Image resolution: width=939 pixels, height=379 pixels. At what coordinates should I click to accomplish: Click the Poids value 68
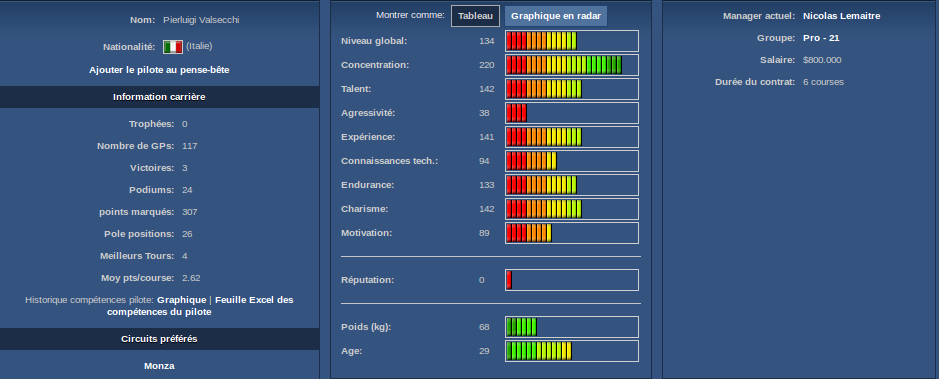[484, 327]
